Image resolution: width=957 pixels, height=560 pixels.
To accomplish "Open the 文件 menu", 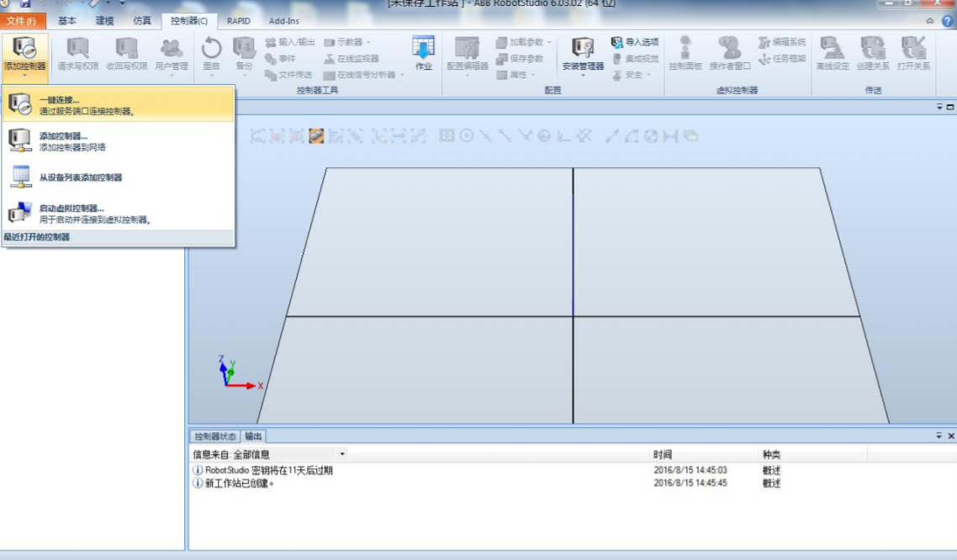I will 22,21.
